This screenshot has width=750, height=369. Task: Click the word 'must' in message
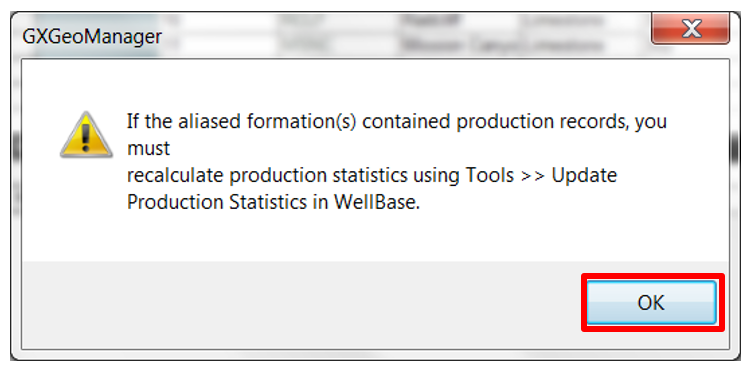pyautogui.click(x=148, y=149)
